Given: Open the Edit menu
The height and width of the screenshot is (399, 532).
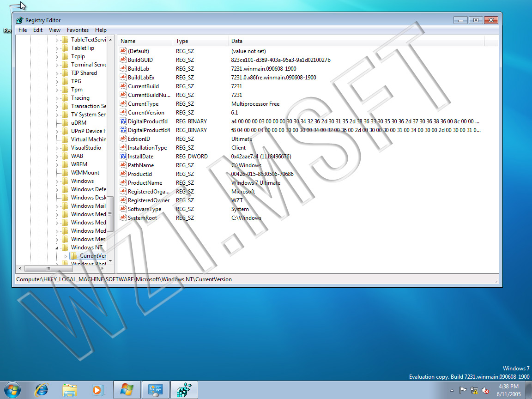Looking at the screenshot, I should click(x=38, y=30).
